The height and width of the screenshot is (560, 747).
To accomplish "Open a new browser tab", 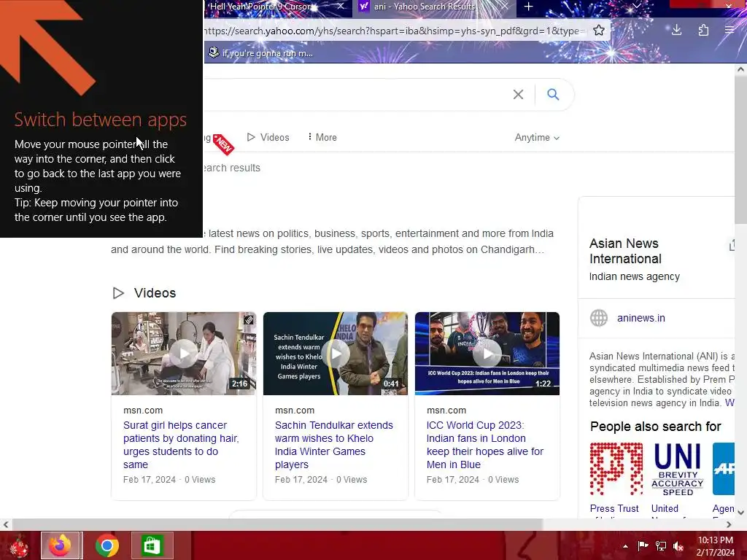I will (x=528, y=7).
